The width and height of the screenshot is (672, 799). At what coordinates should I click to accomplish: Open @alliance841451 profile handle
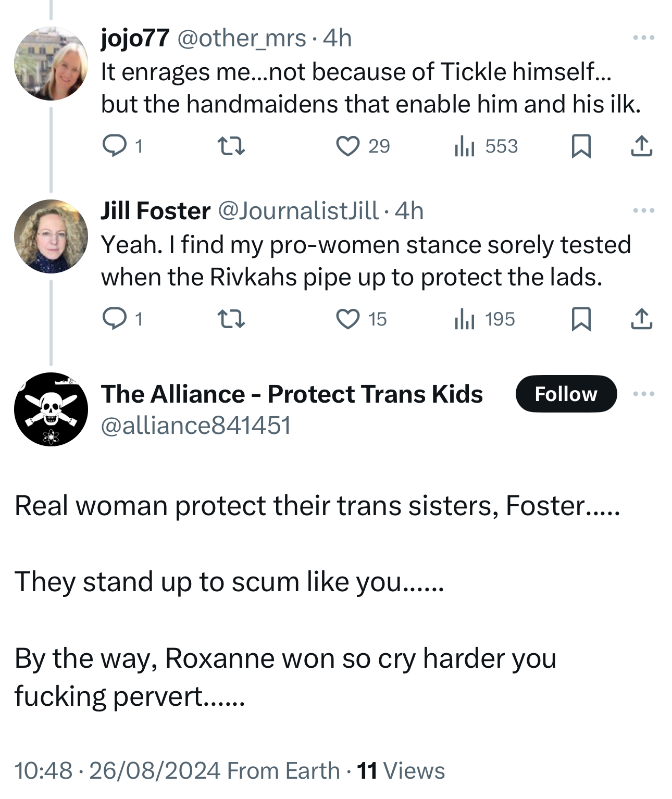[195, 426]
